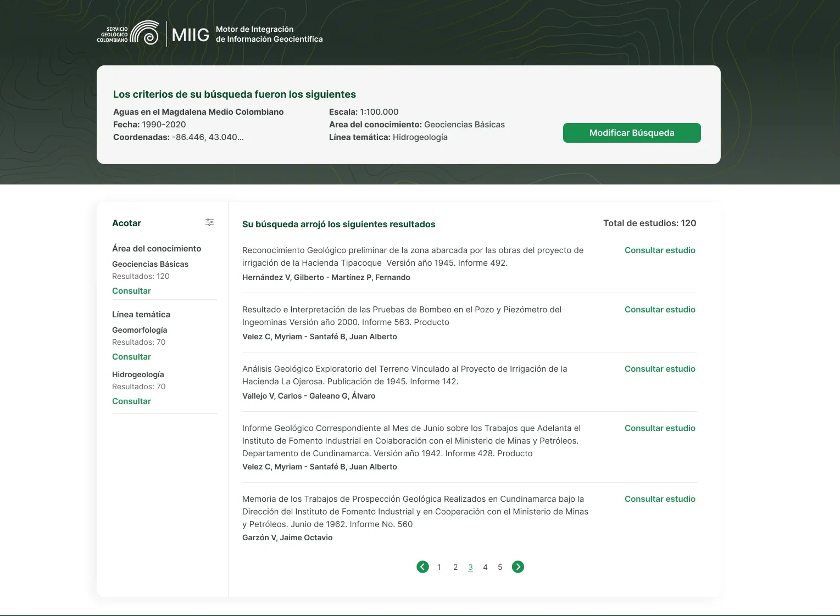840x616 pixels.
Task: Click the 'Su búsqueda arrojó los siguientes resultados' heading
Action: [339, 224]
